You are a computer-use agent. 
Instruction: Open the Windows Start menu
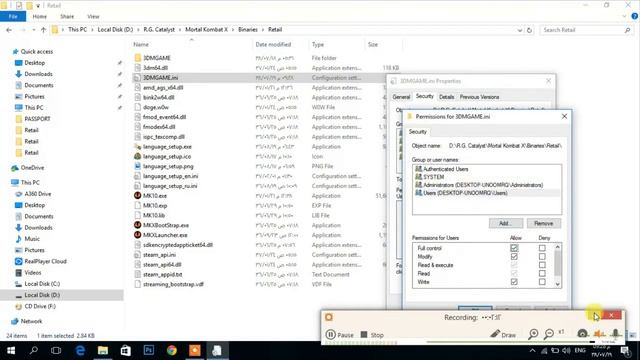tap(11, 351)
